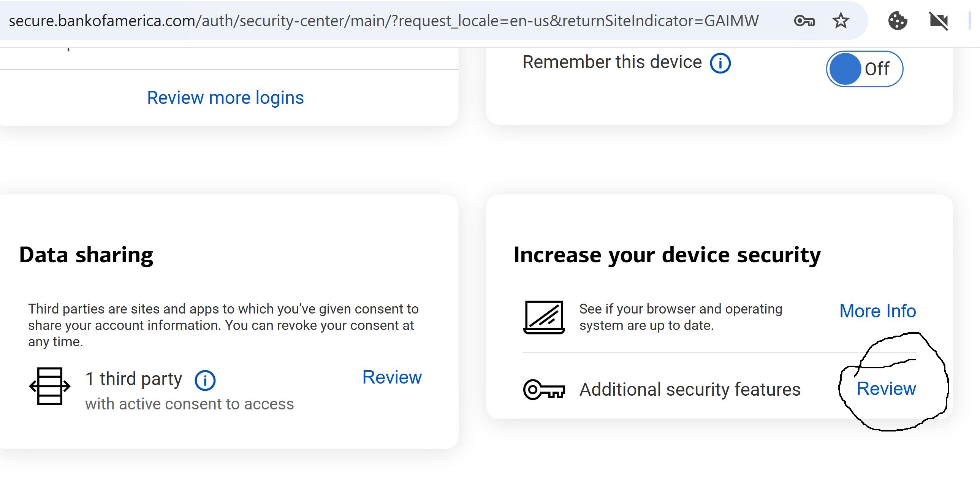Click the laptop icon for browser check
Image resolution: width=980 pixels, height=484 pixels.
544,317
